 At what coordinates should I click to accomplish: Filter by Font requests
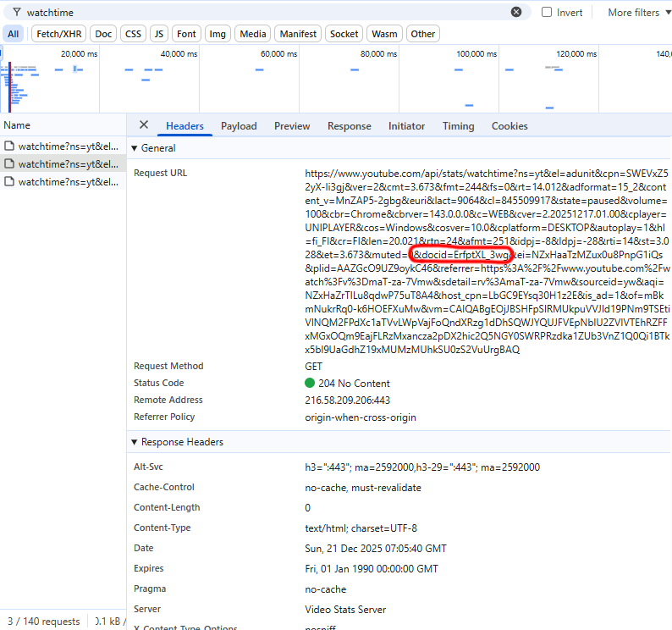click(x=186, y=34)
